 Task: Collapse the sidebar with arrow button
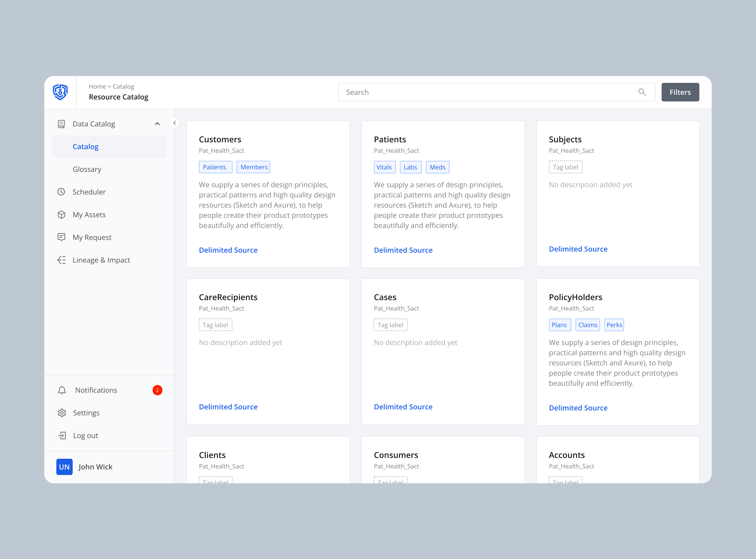(x=174, y=123)
